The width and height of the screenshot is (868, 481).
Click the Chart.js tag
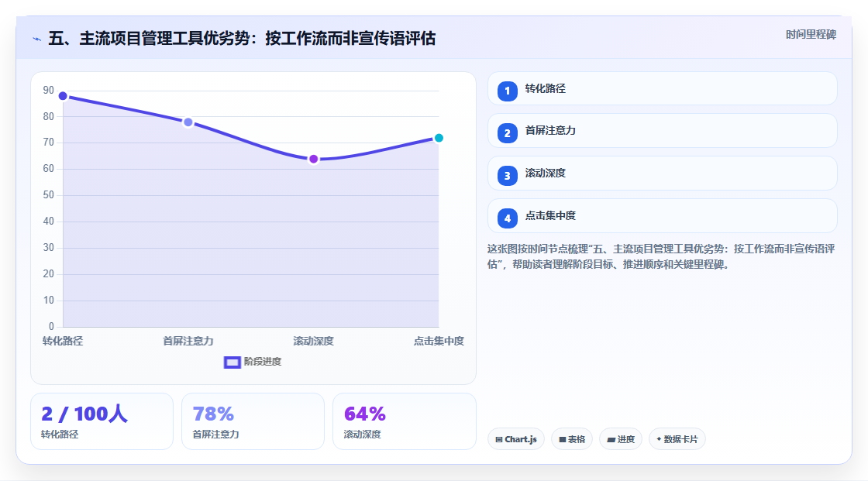[x=516, y=439]
